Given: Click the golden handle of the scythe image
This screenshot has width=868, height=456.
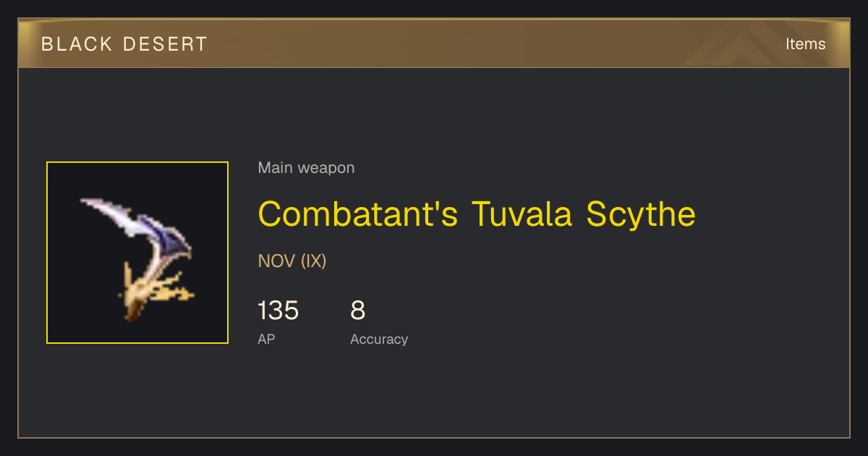Looking at the screenshot, I should pos(152,290).
